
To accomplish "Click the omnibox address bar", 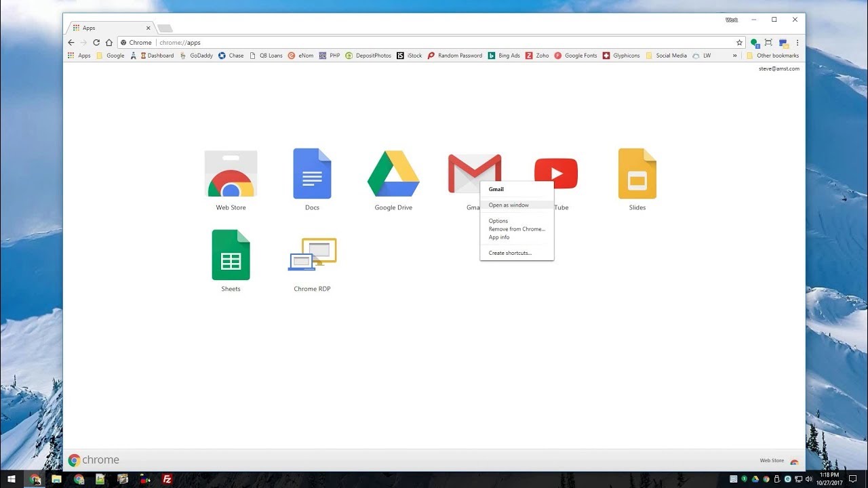I will (x=271, y=42).
